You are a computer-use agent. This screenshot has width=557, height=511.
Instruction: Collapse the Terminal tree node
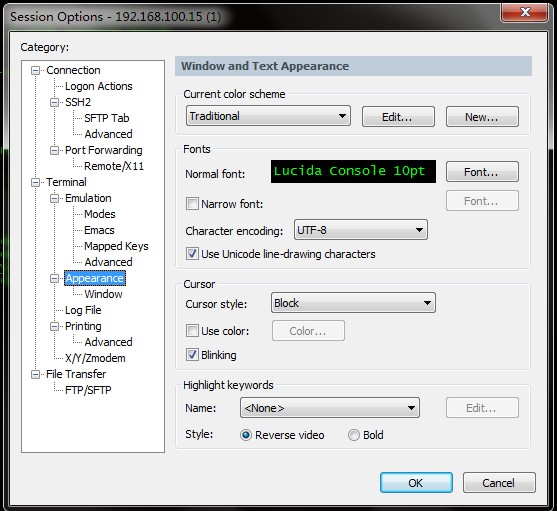(35, 182)
